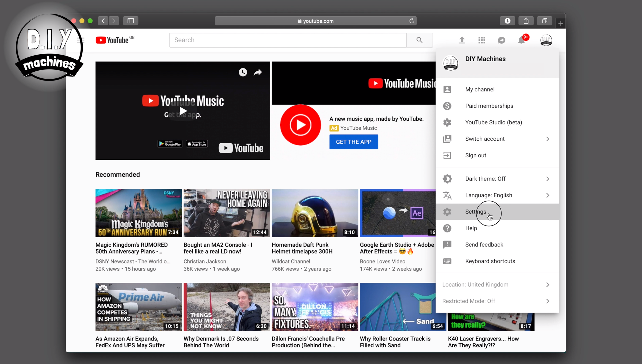Viewport: 642px width, 364px height.
Task: Select Settings from the account menu
Action: (476, 212)
